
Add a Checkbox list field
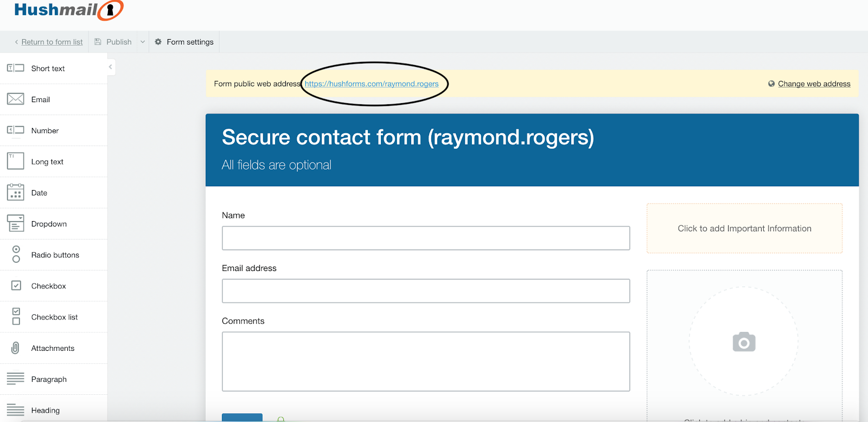54,317
